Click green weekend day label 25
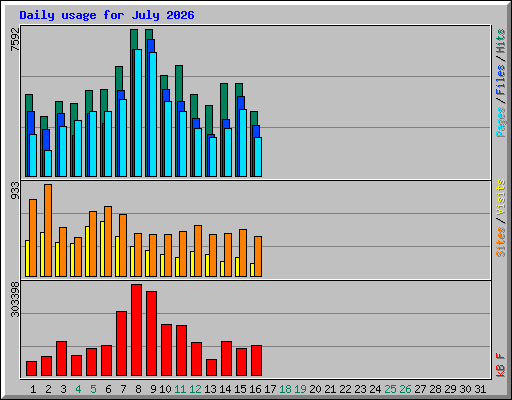Screen dimensions: 512x400 (x=390, y=389)
